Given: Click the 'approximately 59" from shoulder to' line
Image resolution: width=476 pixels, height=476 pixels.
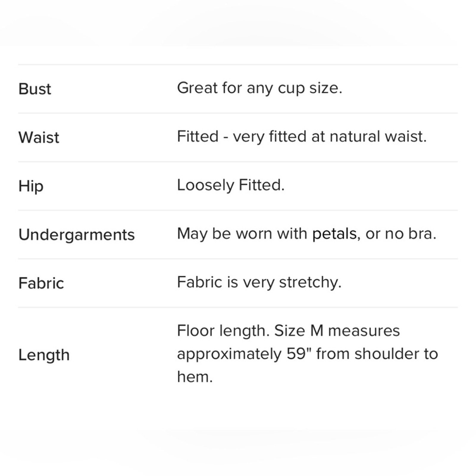Looking at the screenshot, I should tap(308, 354).
